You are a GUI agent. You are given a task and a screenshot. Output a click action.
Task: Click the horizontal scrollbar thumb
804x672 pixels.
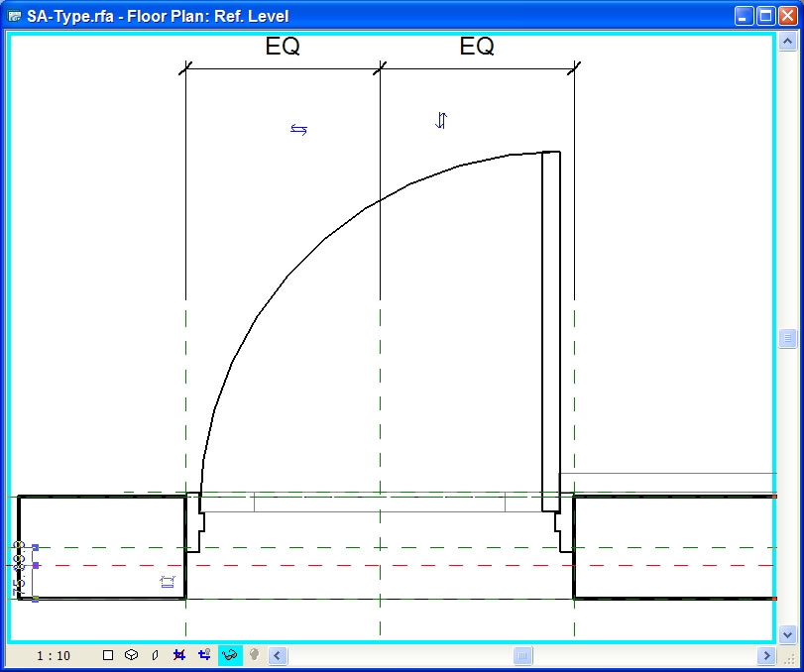522,655
